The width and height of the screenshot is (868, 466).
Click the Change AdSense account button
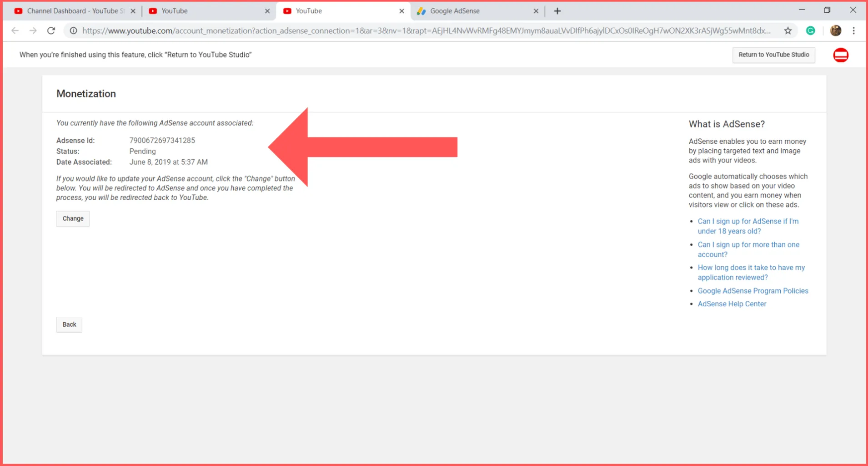tap(73, 218)
